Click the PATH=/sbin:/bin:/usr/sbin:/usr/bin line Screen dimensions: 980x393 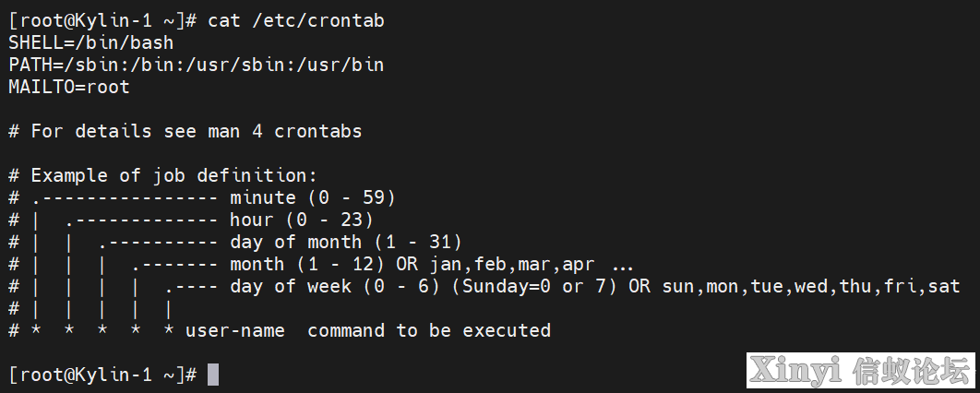[x=197, y=65]
